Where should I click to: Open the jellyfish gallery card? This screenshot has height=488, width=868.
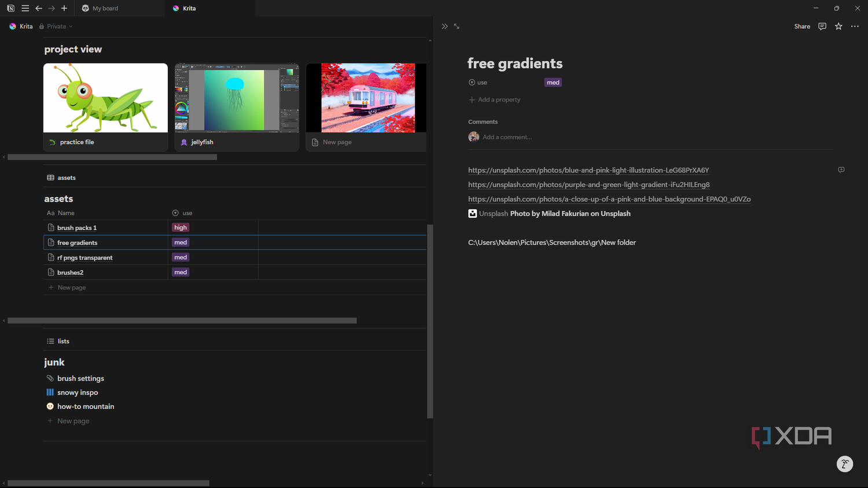tap(237, 108)
